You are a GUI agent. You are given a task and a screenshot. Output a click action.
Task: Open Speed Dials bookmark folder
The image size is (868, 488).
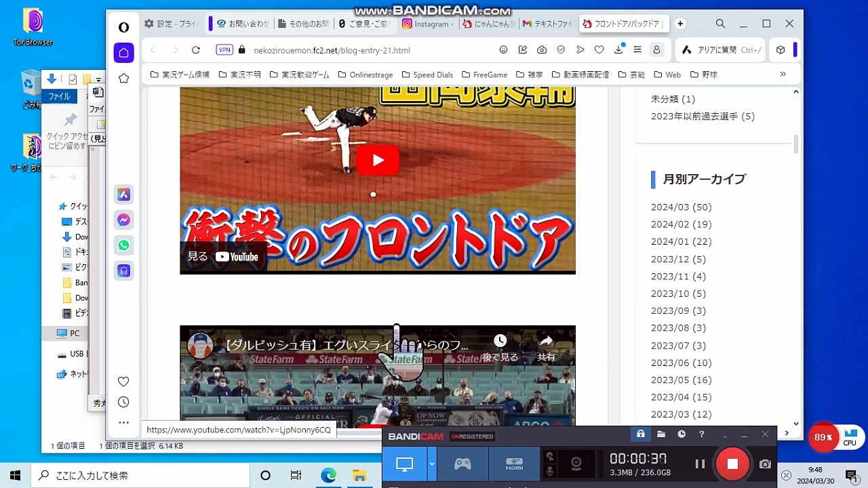coord(427,75)
